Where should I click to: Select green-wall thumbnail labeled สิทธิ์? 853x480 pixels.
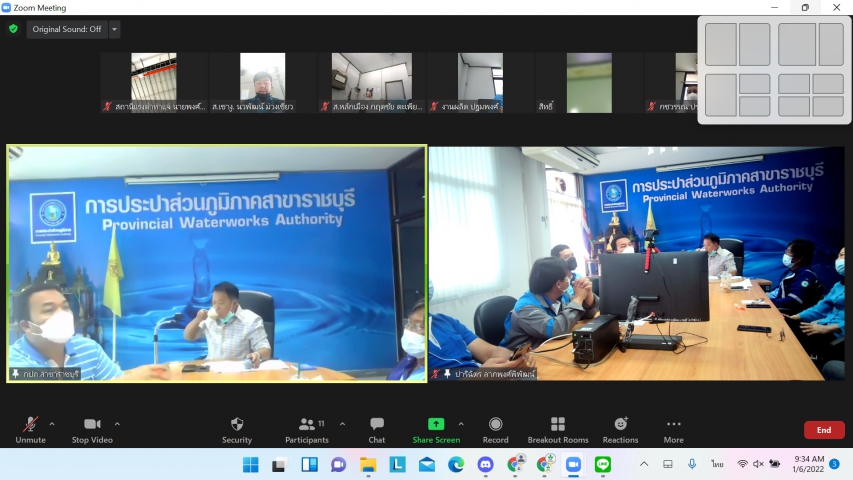(x=589, y=82)
